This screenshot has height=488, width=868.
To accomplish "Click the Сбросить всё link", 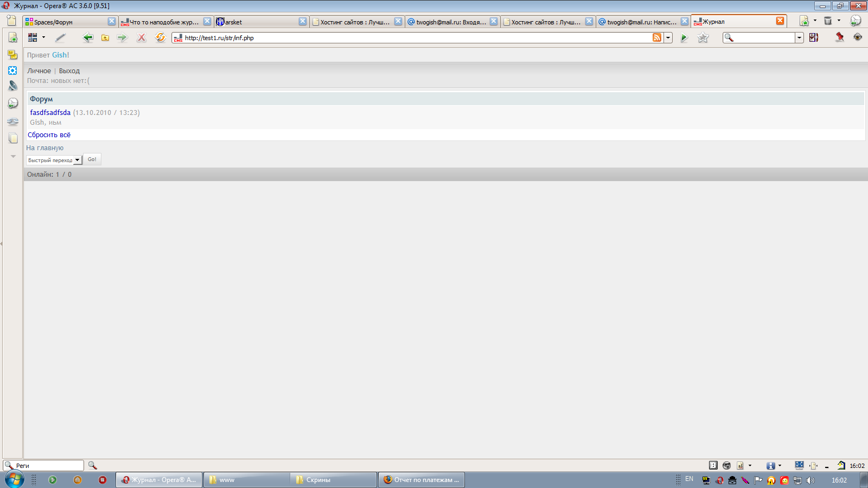I will coord(49,135).
